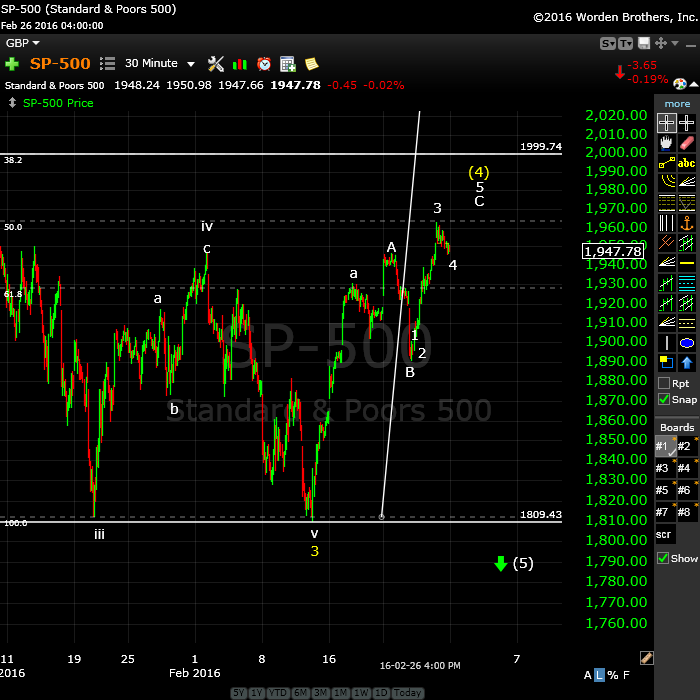
Task: Select the yellow horizontal line tool
Action: 686,263
